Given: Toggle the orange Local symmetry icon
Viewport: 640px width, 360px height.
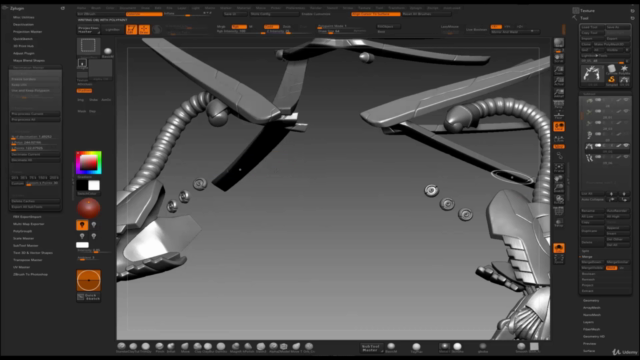Looking at the screenshot, I should tap(559, 127).
